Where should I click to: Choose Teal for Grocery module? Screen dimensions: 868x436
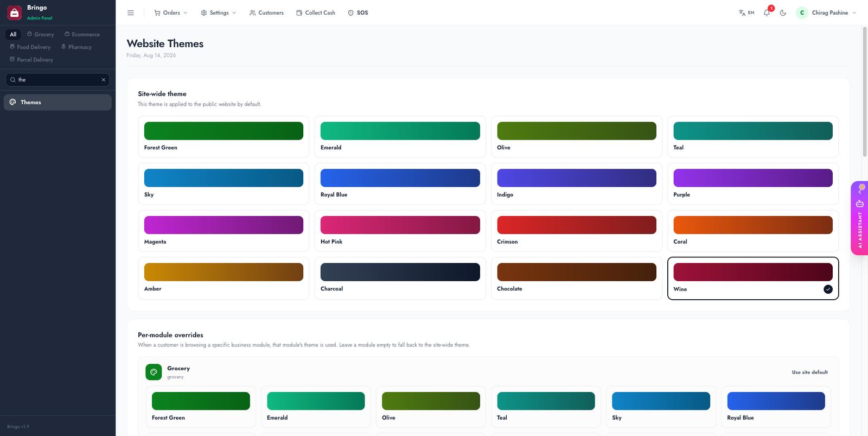pyautogui.click(x=546, y=407)
